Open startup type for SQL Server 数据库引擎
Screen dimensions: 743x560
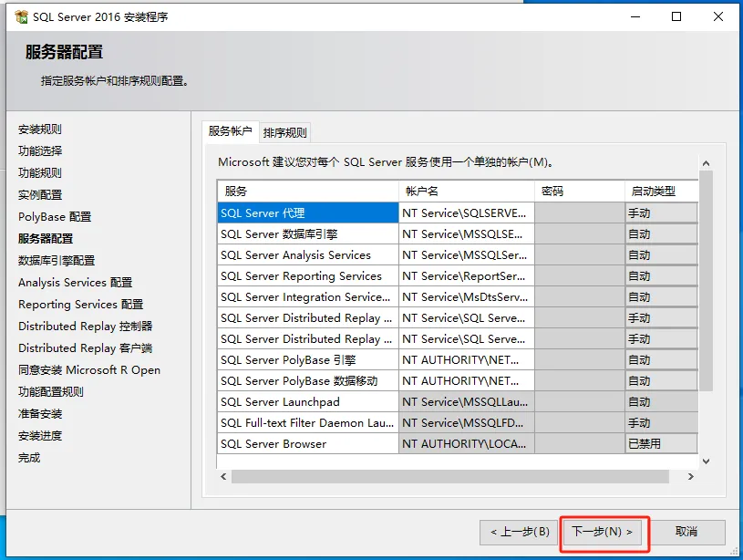662,233
